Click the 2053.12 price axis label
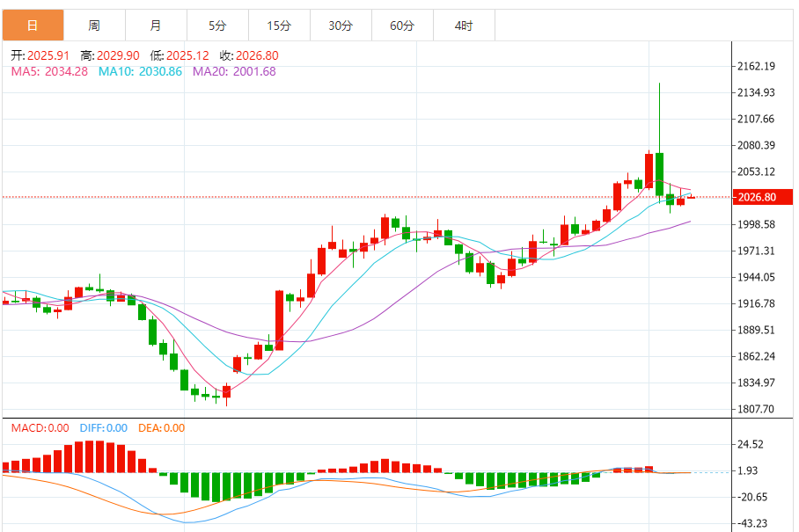This screenshot has width=799, height=532. coord(756,171)
